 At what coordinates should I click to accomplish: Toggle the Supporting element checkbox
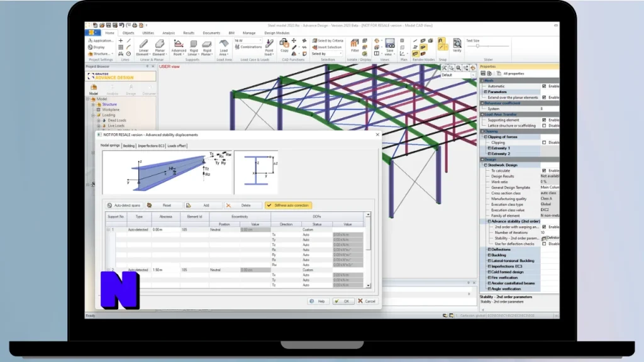(x=544, y=120)
